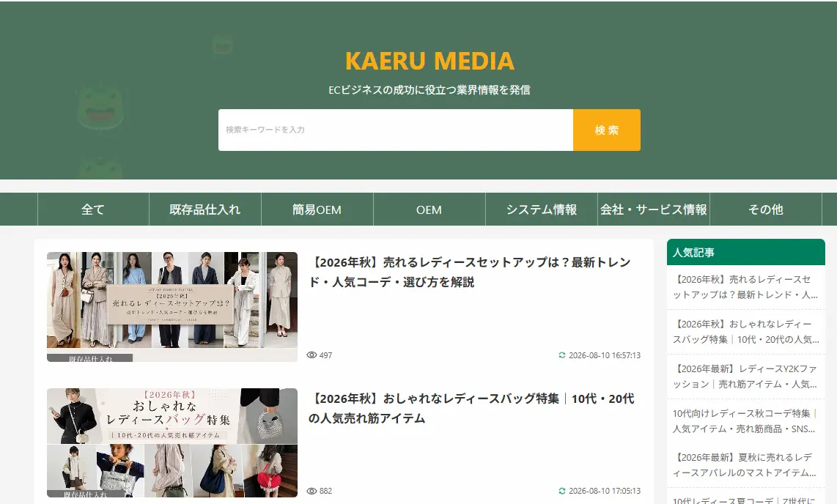
Task: Select the OEM tab in navigation
Action: [x=429, y=209]
